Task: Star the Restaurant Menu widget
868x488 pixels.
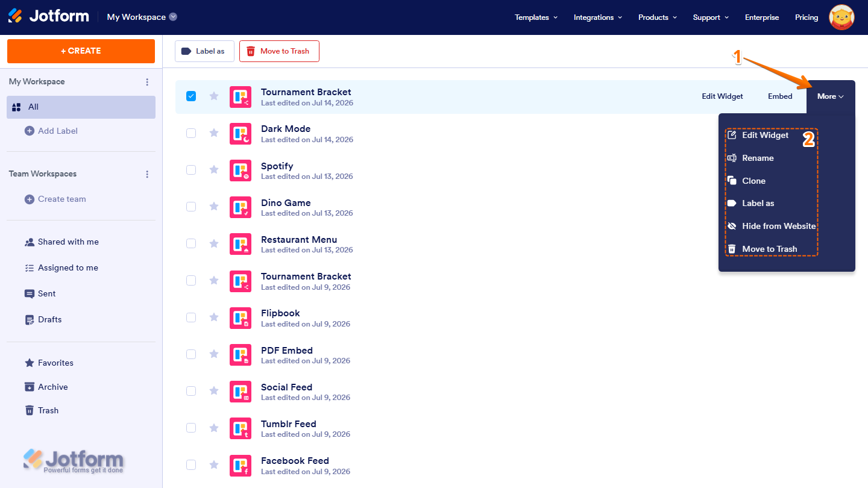Action: 213,243
